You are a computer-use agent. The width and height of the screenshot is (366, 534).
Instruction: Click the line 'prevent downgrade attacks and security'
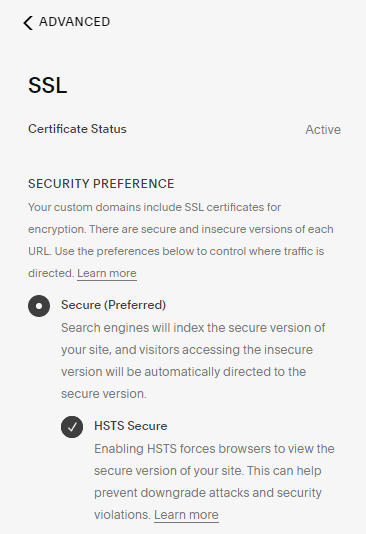coord(208,493)
